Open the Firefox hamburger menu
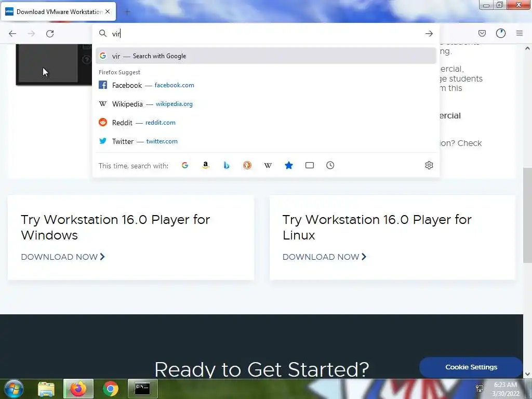This screenshot has height=399, width=532. (520, 33)
